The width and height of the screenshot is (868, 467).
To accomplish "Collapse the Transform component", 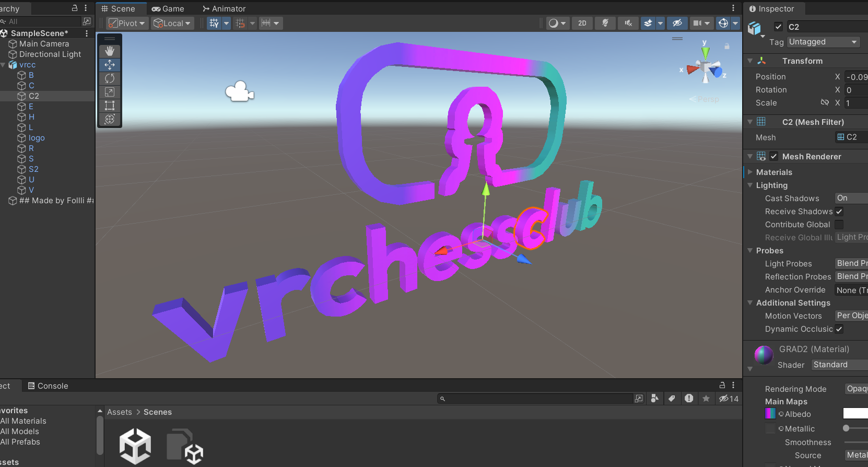I will [x=750, y=61].
